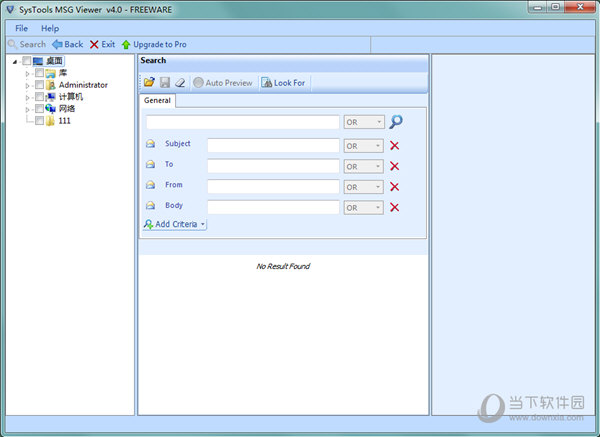Screen dimensions: 600x437
Task: Click the Search toolbar button
Action: coord(27,44)
